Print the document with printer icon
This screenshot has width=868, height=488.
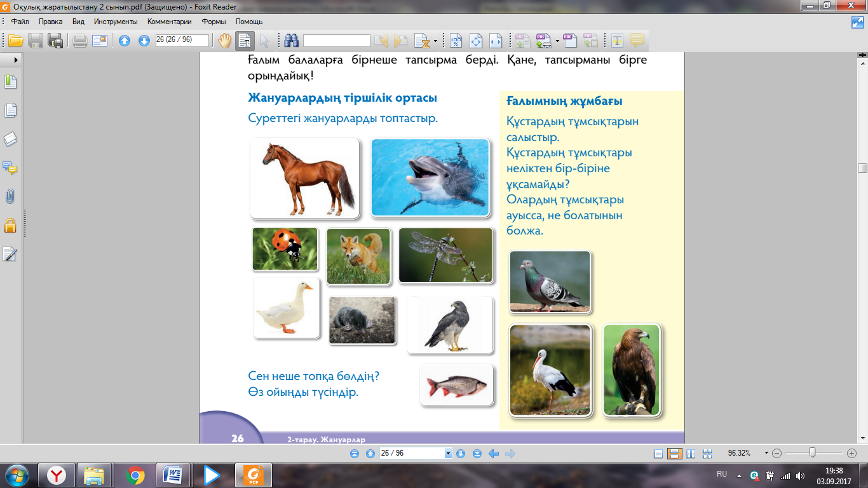(79, 41)
